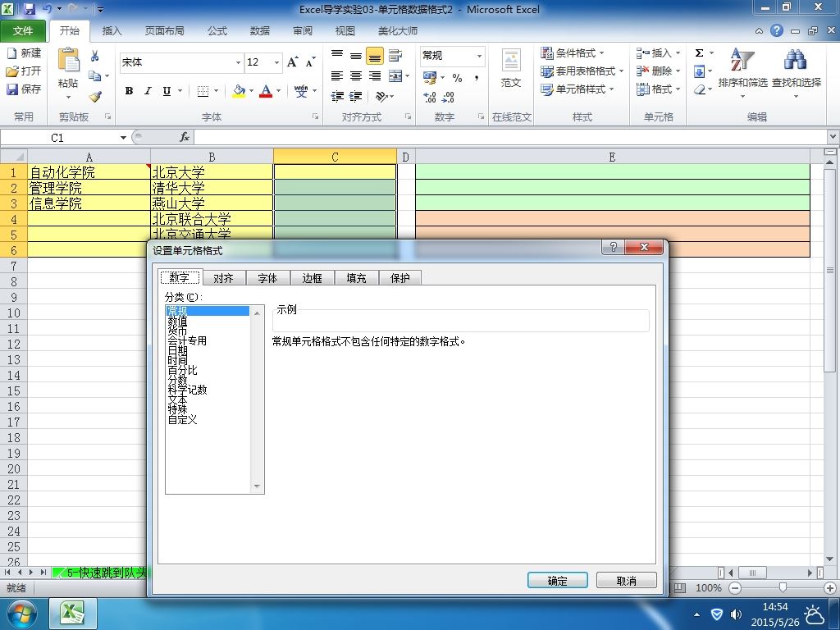840x630 pixels.
Task: Center text horizontally
Action: click(356, 76)
